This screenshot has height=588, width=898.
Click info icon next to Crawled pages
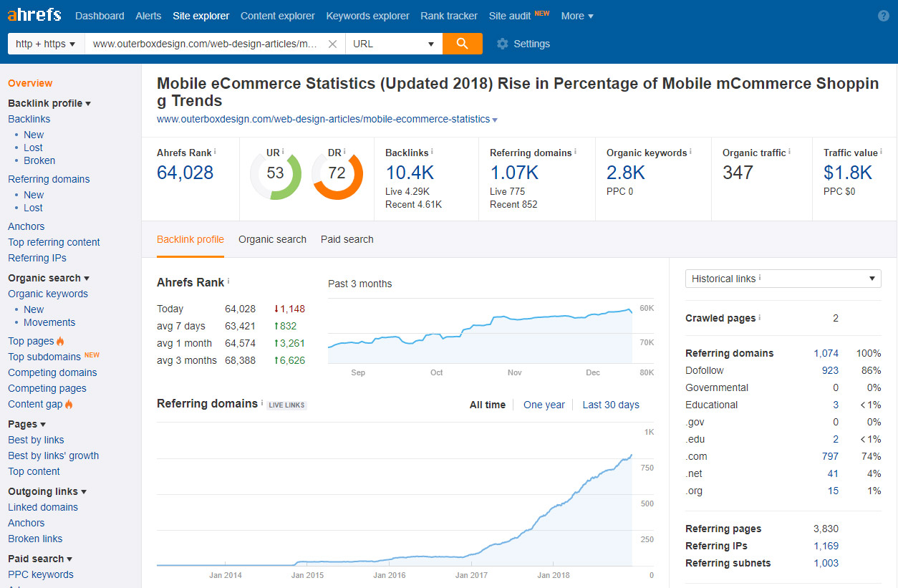pos(760,317)
